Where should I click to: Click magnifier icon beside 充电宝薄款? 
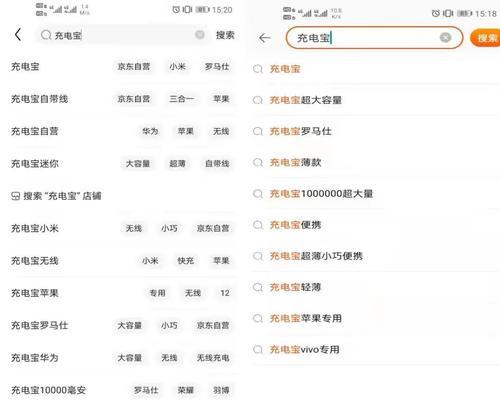[x=258, y=162]
